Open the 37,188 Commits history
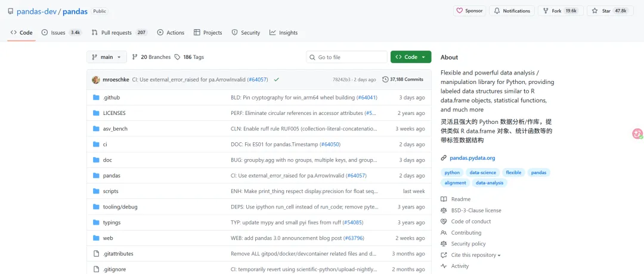Viewport: 644px width, 274px height. pyautogui.click(x=402, y=80)
